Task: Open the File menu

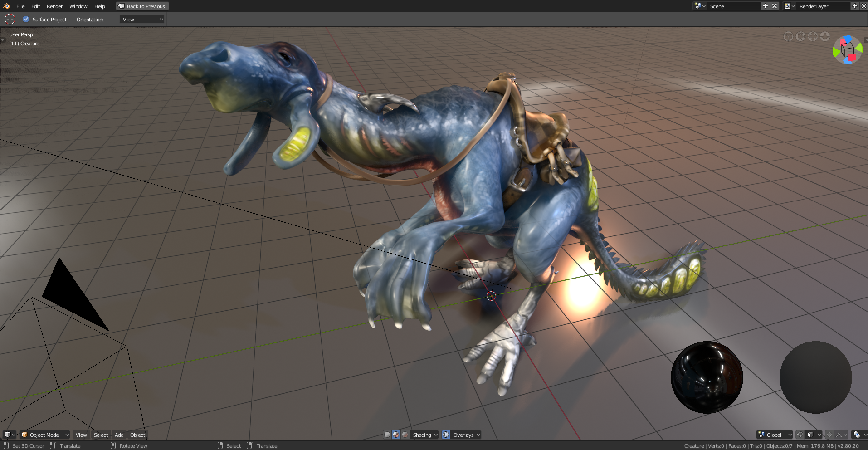Action: (x=20, y=6)
